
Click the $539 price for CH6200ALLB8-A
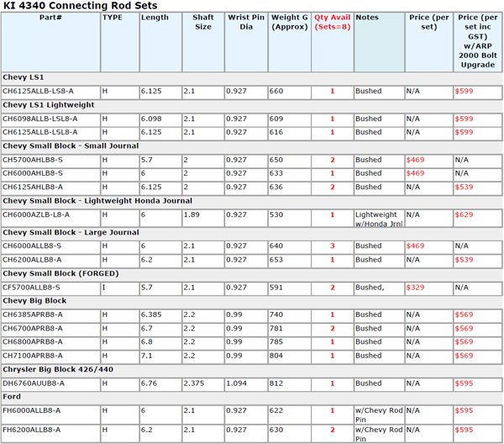coord(465,260)
